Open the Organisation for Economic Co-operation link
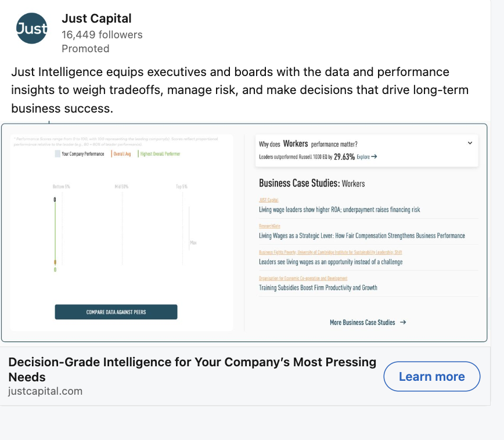Image resolution: width=504 pixels, height=440 pixels. tap(303, 278)
